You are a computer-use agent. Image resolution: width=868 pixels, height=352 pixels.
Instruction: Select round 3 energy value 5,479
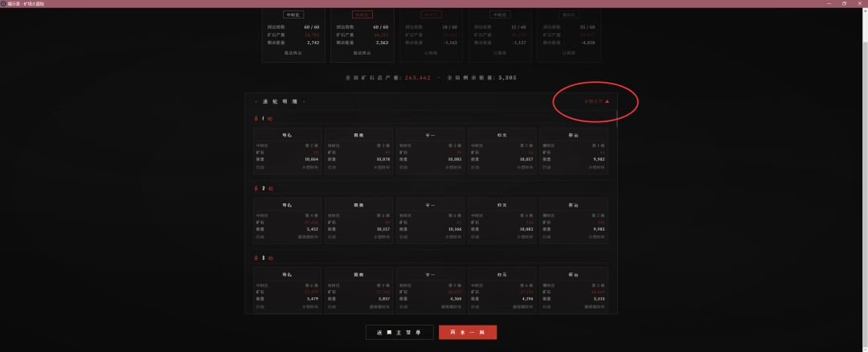pos(312,298)
